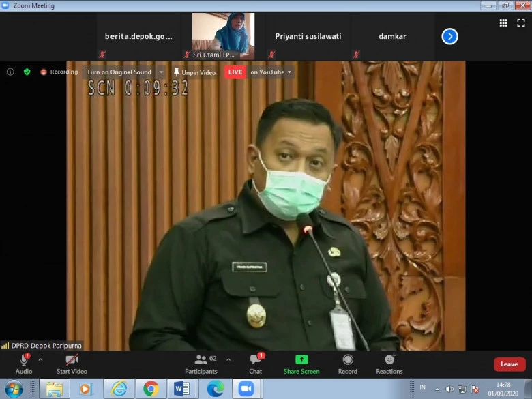Open Windows Start menu

14,389
